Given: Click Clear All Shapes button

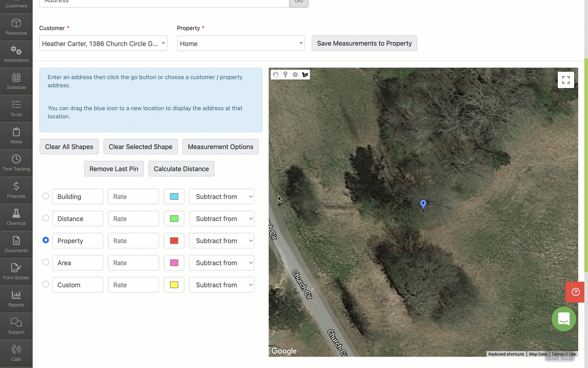Looking at the screenshot, I should point(69,147).
